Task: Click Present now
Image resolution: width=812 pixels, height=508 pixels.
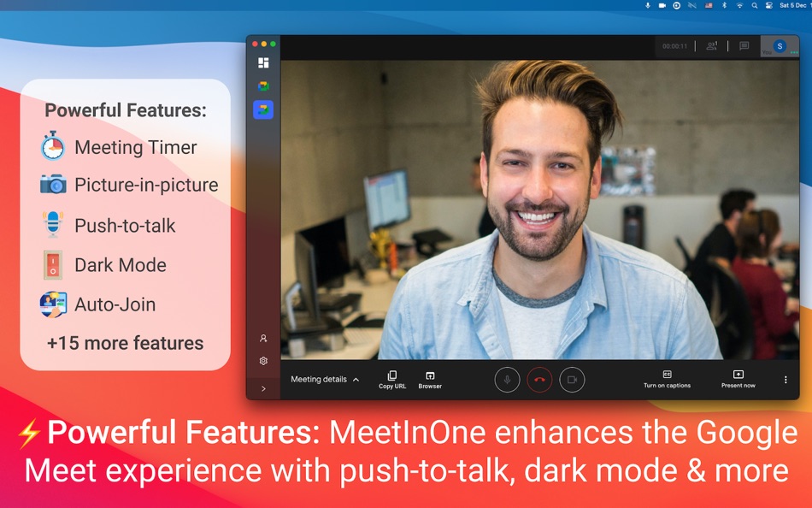Action: [737, 380]
